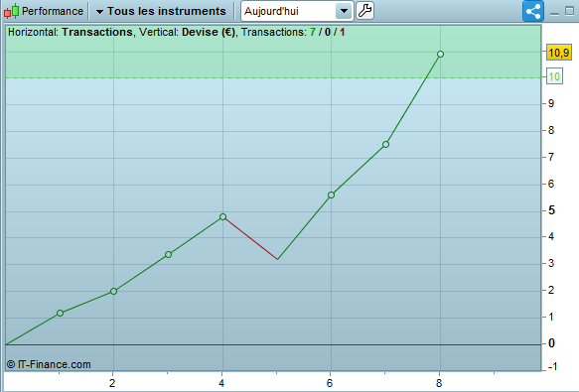This screenshot has height=392, width=579.
Task: Click the y-axis label 2
Action: point(551,290)
